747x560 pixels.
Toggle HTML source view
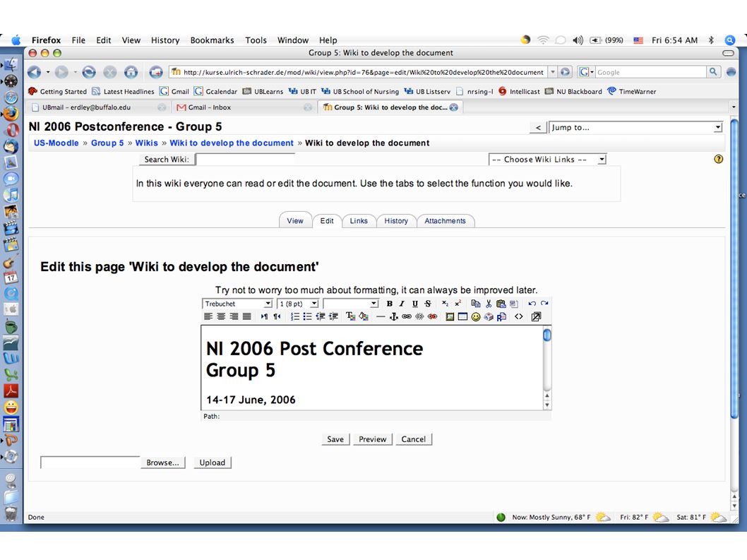[x=519, y=316]
